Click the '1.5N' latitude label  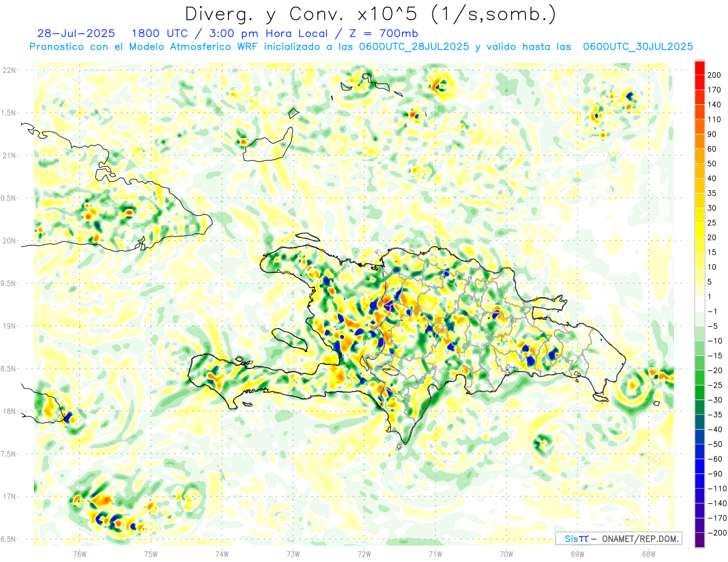click(8, 113)
